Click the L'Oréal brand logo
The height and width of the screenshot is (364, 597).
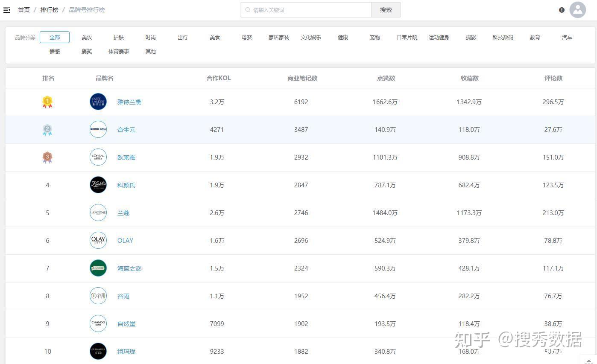click(98, 157)
